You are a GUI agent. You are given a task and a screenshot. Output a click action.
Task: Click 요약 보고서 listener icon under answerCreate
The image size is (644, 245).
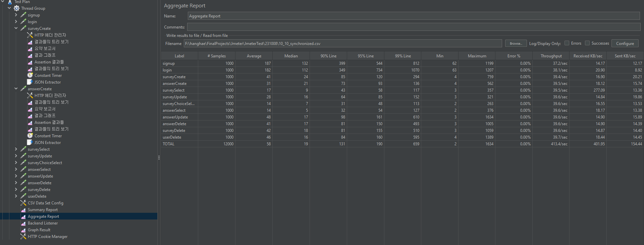[30, 109]
